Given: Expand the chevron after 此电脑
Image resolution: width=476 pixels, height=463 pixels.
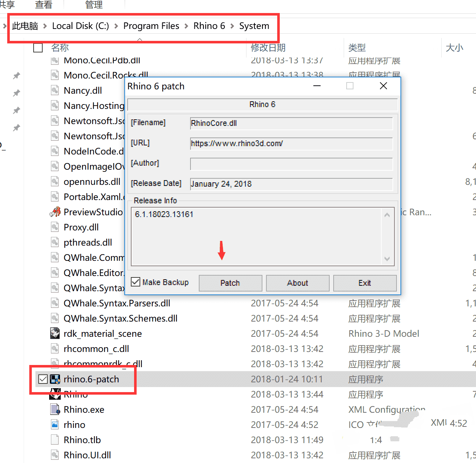Looking at the screenshot, I should [x=45, y=26].
